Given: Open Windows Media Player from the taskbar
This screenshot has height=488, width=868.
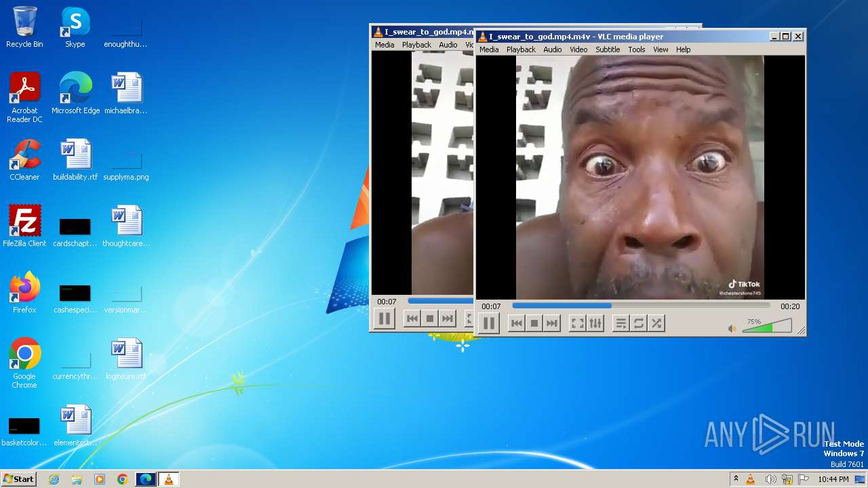Looking at the screenshot, I should [100, 479].
